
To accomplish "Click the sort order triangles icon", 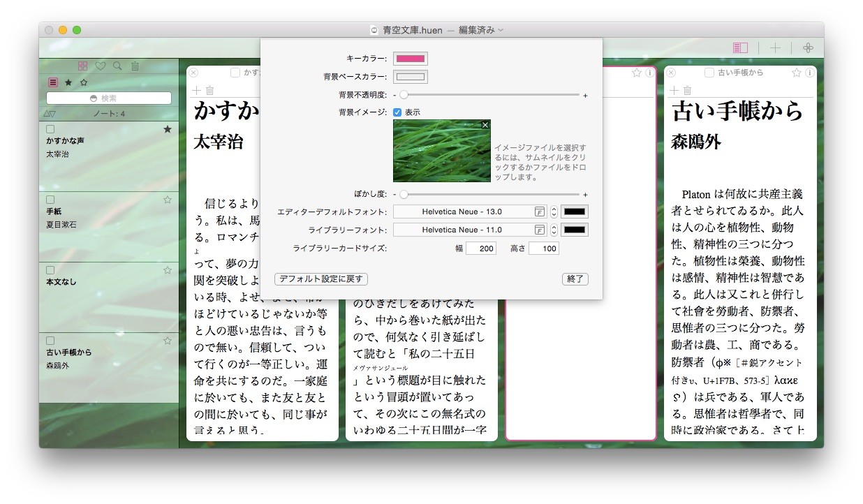I will (x=49, y=114).
